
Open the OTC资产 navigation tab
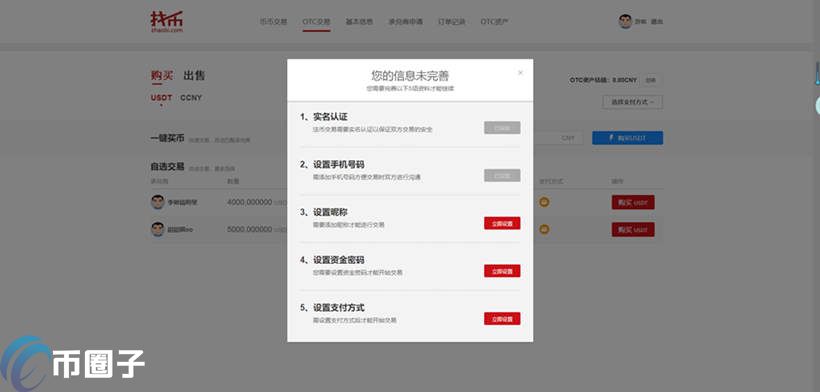(494, 22)
